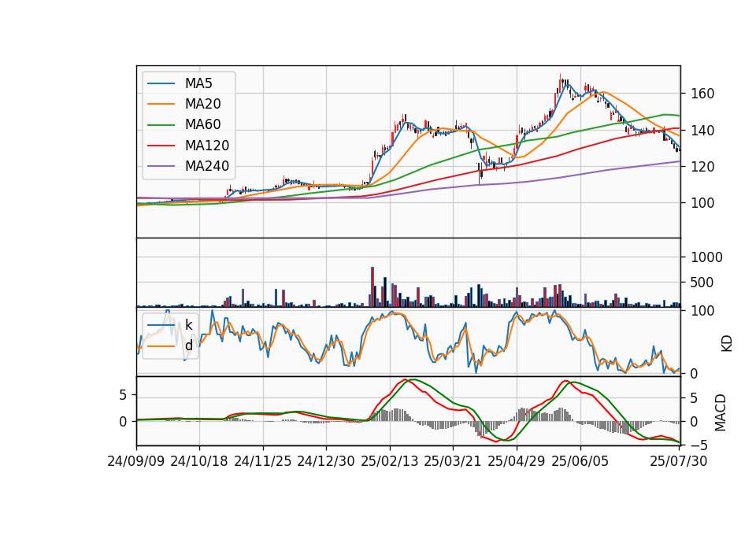Click the 25/02/13 date axis label

point(390,461)
